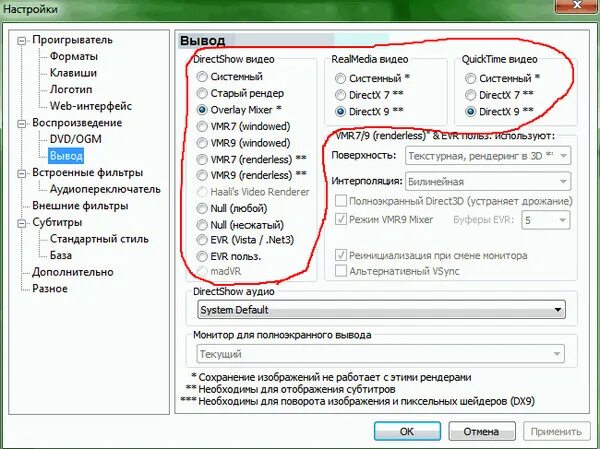Select the Вывод tree item
This screenshot has width=600, height=449.
click(66, 156)
